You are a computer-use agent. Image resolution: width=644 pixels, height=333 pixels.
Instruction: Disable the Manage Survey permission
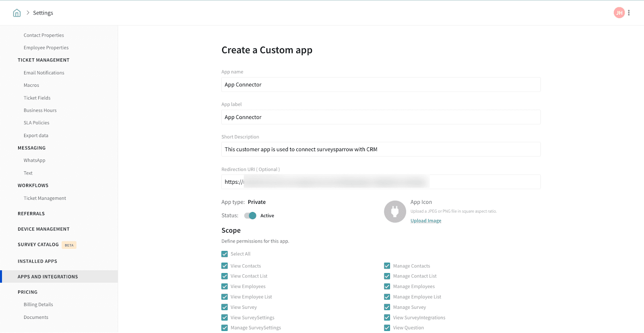(x=387, y=307)
